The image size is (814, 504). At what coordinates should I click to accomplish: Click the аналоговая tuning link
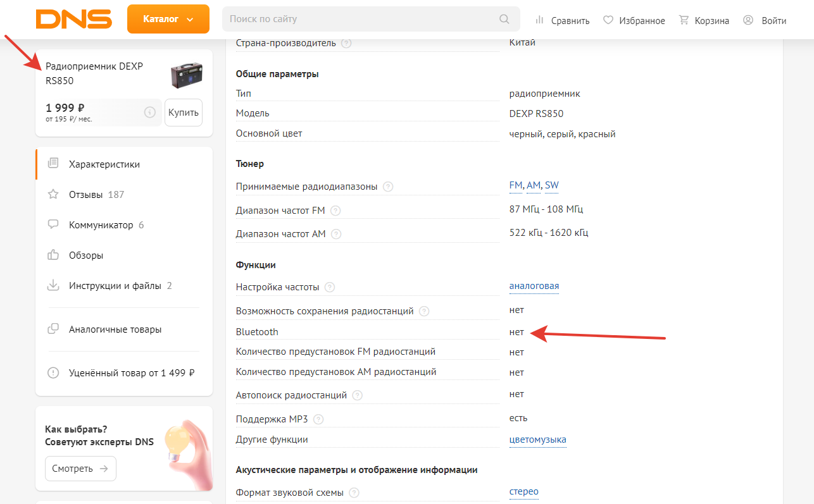point(534,286)
